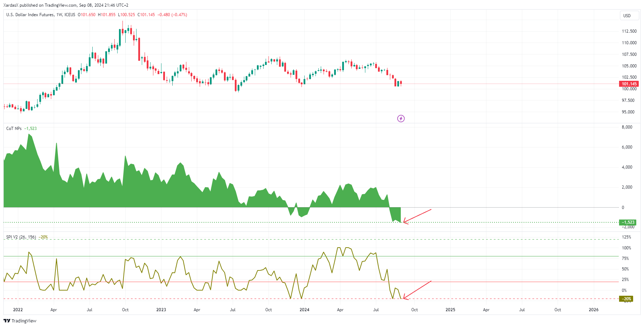Image resolution: width=644 pixels, height=327 pixels.
Task: Click the purple lightning event icon
Action: [x=401, y=119]
